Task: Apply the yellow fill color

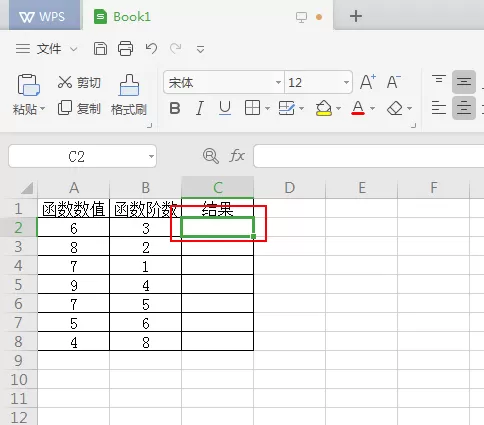Action: [x=323, y=108]
